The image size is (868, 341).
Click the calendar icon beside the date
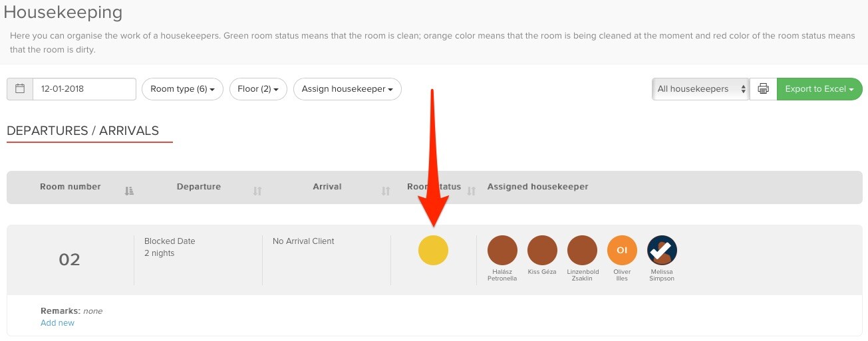(x=20, y=89)
